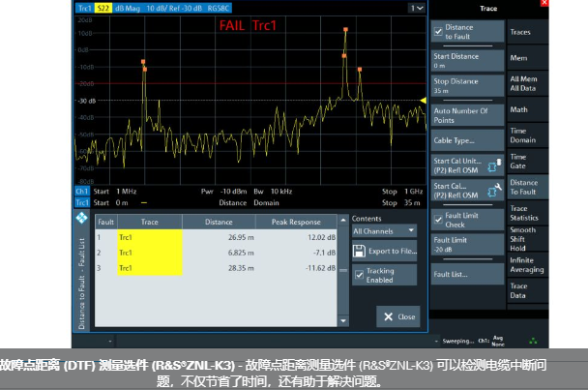The width and height of the screenshot is (588, 390).
Task: Click the cal unit icon on Start Cal Unit
Action: tap(494, 165)
